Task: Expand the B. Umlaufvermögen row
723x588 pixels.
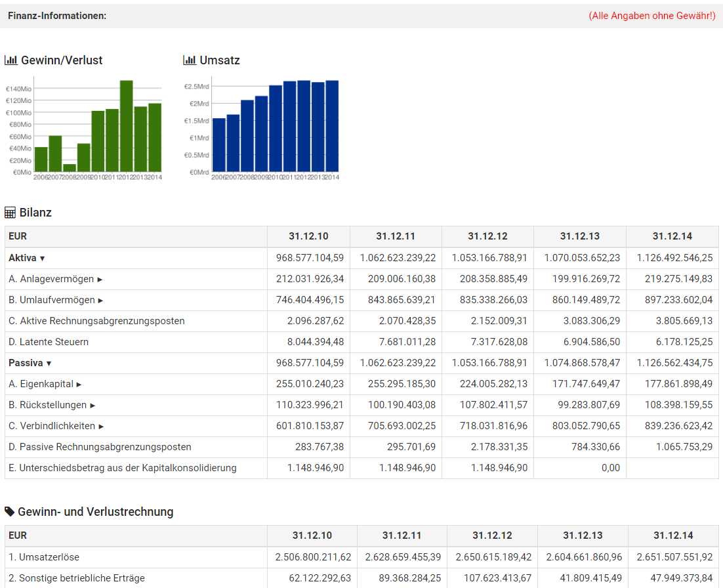Action: coord(100,301)
